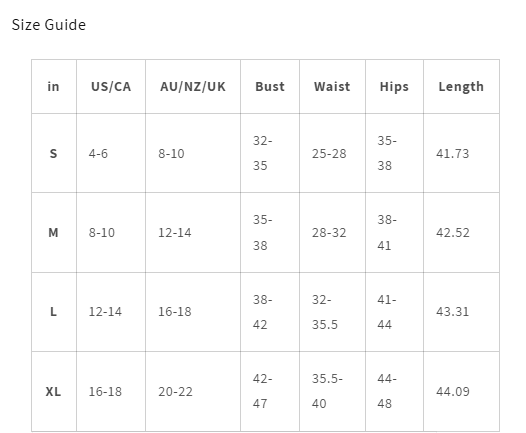Click the AU/NZ/UK column header
This screenshot has width=526, height=433.
tap(193, 87)
